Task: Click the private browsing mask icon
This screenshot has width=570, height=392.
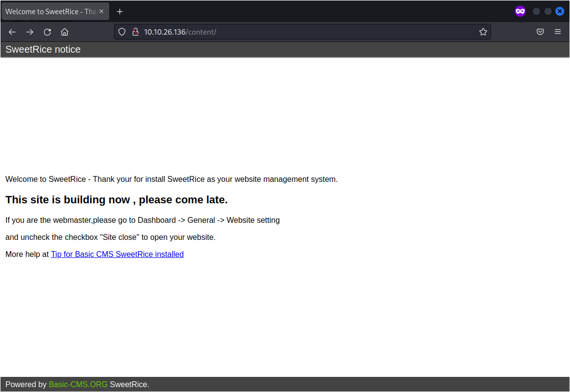Action: [x=520, y=11]
